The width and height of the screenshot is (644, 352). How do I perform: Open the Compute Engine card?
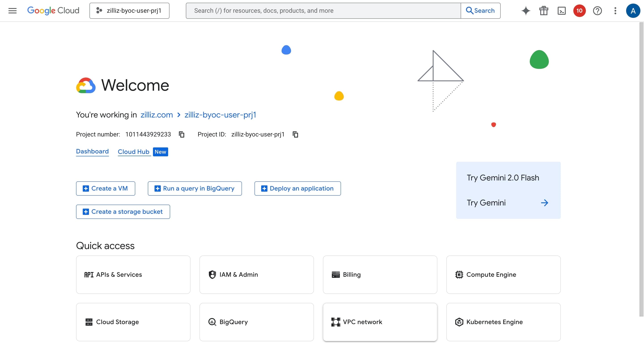(503, 275)
